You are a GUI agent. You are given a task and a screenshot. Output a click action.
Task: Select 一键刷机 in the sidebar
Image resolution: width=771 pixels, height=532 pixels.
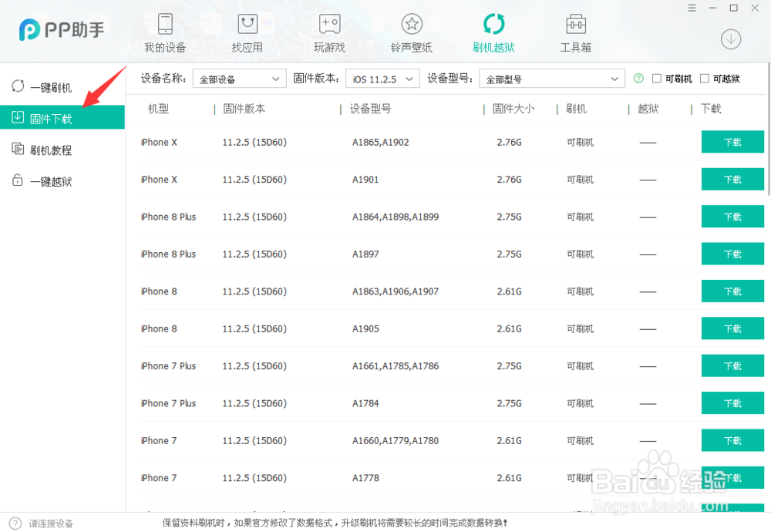(x=51, y=88)
